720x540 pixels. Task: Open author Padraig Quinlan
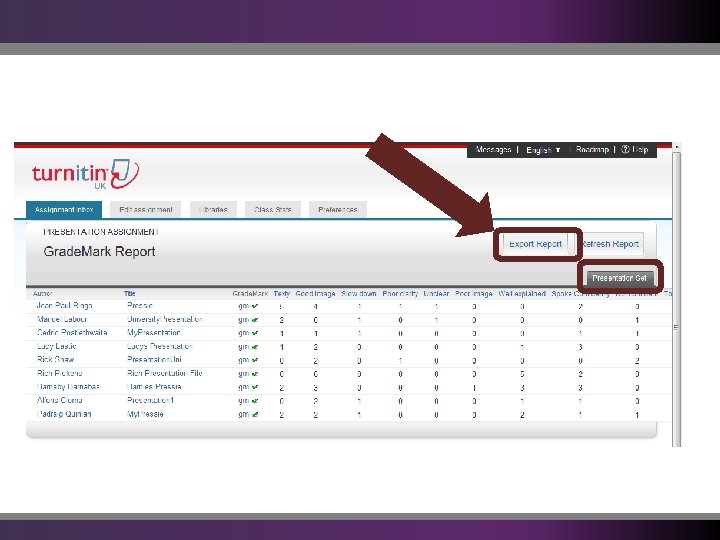[64, 414]
